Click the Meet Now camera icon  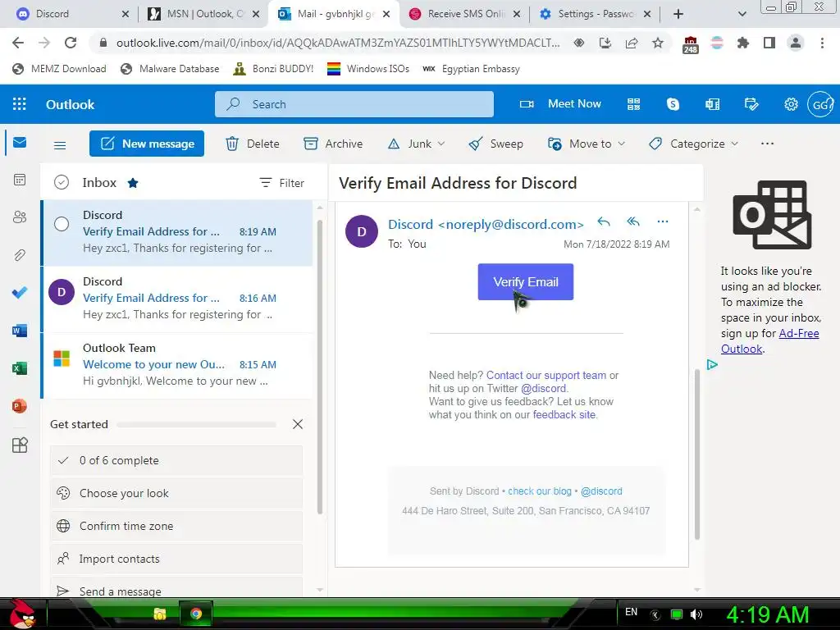click(527, 104)
